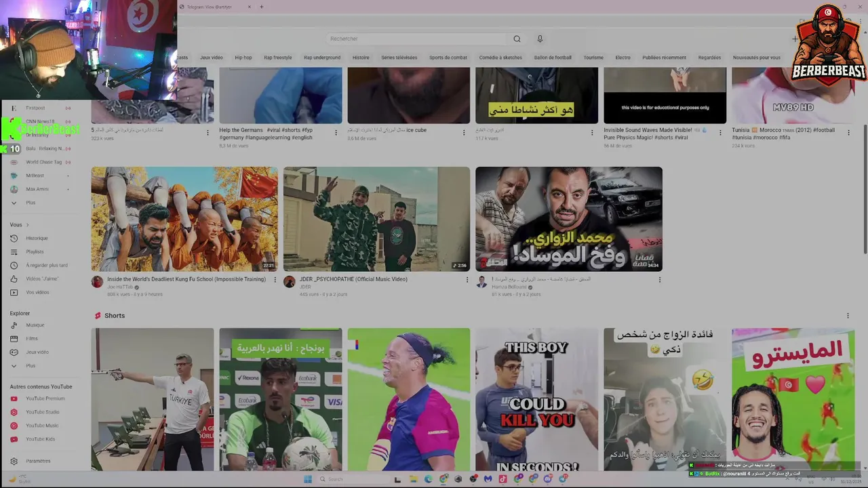Close the Telegram browser tab

pos(250,7)
